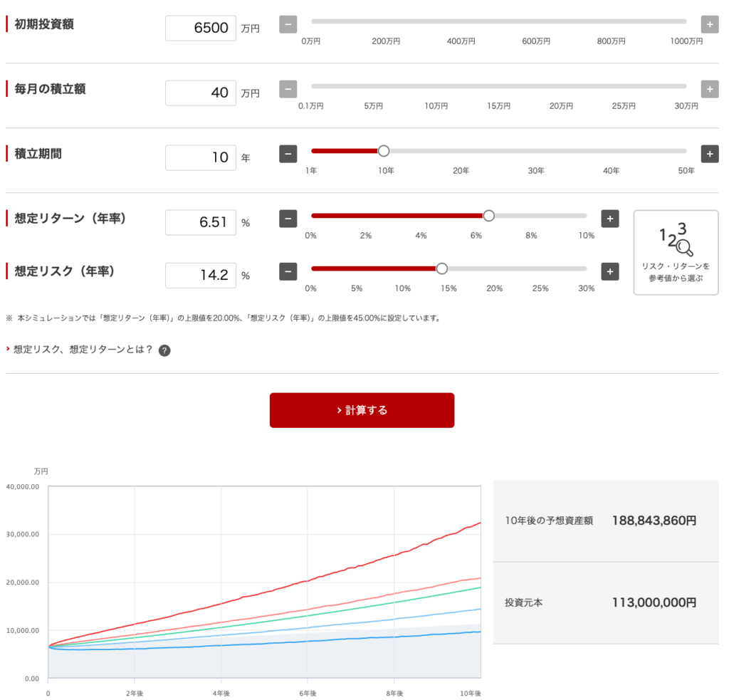
Task: Click the 計算する button
Action: (362, 410)
